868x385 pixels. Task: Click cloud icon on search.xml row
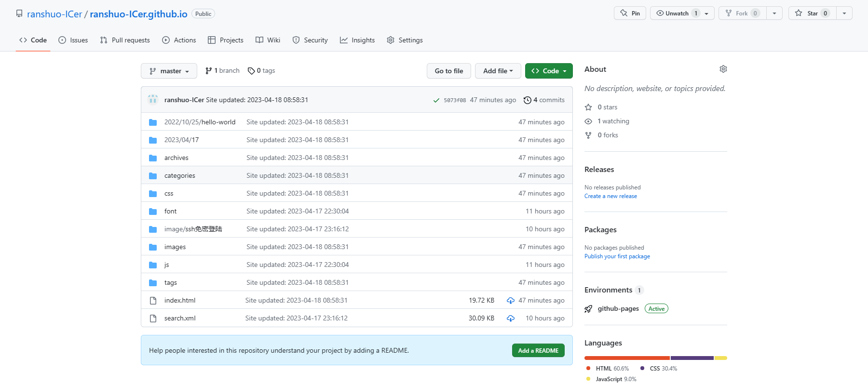[x=510, y=319]
